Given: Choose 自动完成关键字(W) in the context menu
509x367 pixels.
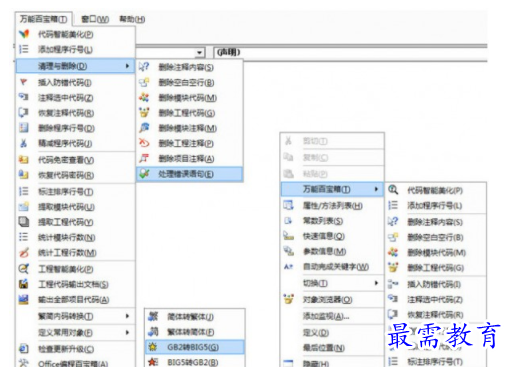Looking at the screenshot, I should (x=332, y=267).
